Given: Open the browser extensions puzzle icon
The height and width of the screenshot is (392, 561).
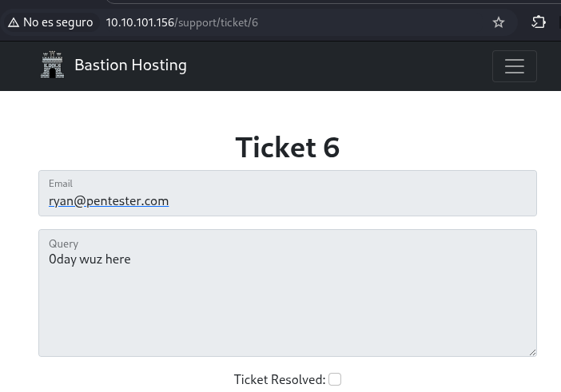Looking at the screenshot, I should pos(539,22).
